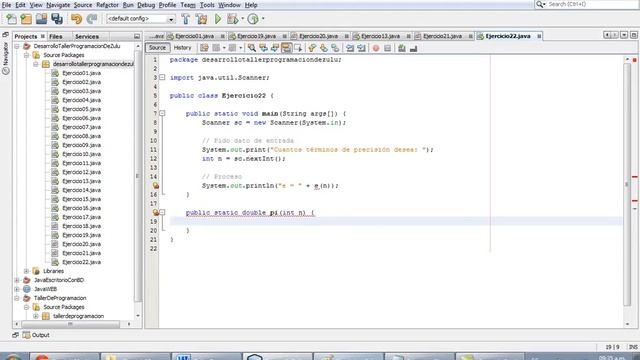640x360 pixels.
Task: Click the Redo toolbar icon
Action: [92, 19]
